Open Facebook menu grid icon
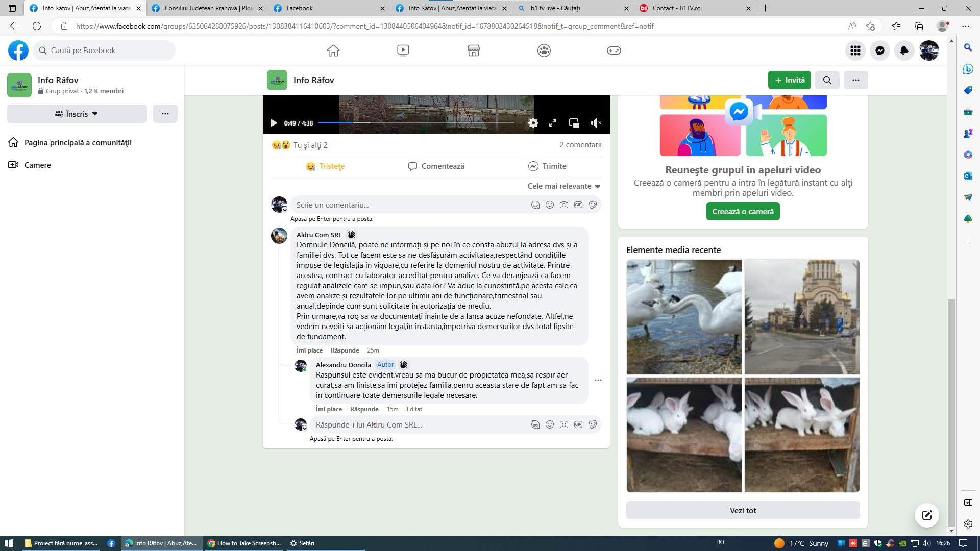 tap(855, 51)
